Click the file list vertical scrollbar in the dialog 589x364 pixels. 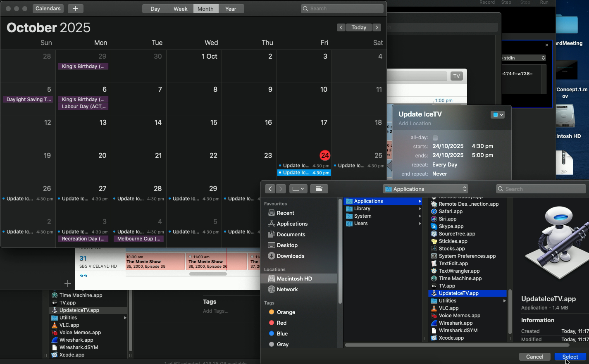coord(510,312)
